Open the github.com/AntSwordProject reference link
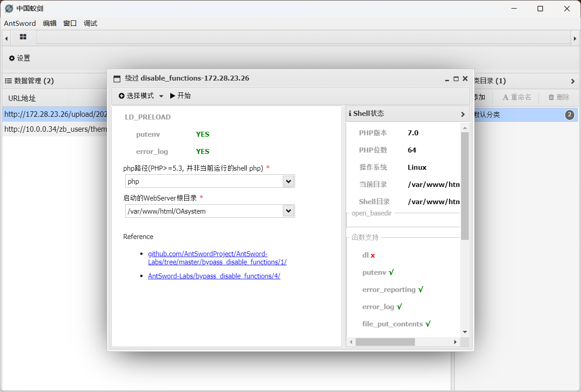The height and width of the screenshot is (392, 581). (217, 258)
